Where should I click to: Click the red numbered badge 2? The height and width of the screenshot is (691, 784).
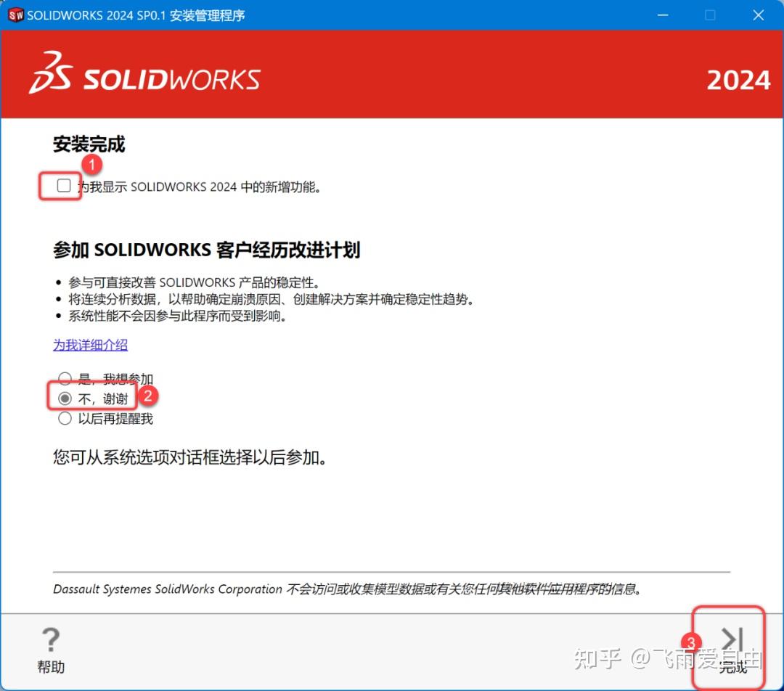[149, 396]
